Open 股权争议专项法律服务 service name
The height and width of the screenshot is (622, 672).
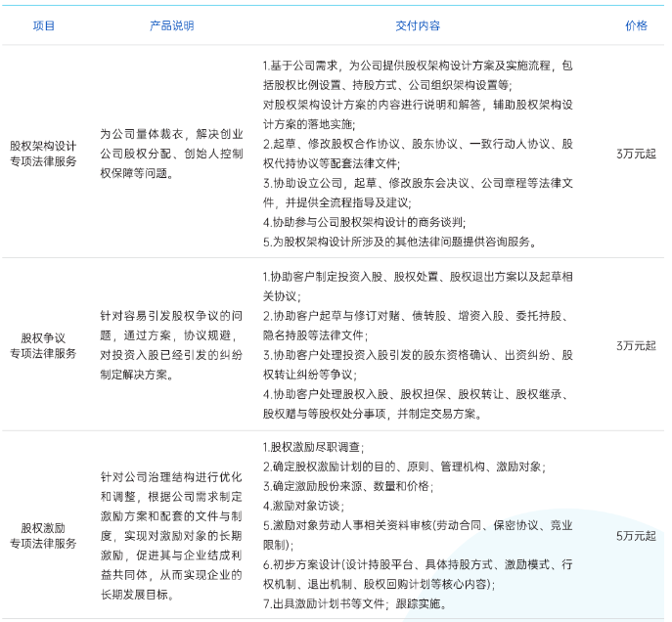43,345
